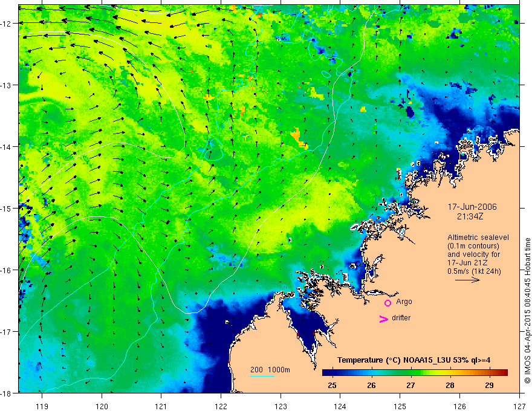Click the IMOS copyright timestamp text
Viewport: 532px width, 411px height.
click(527, 311)
